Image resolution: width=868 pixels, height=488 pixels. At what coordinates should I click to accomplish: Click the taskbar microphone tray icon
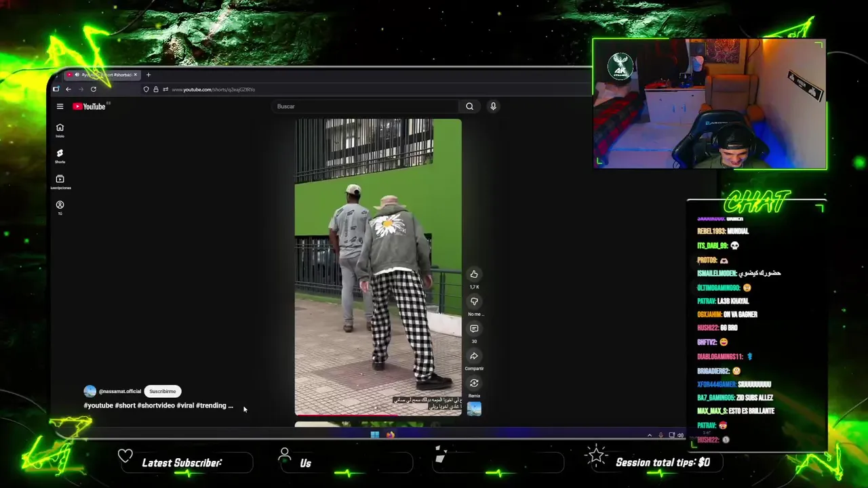coord(660,435)
